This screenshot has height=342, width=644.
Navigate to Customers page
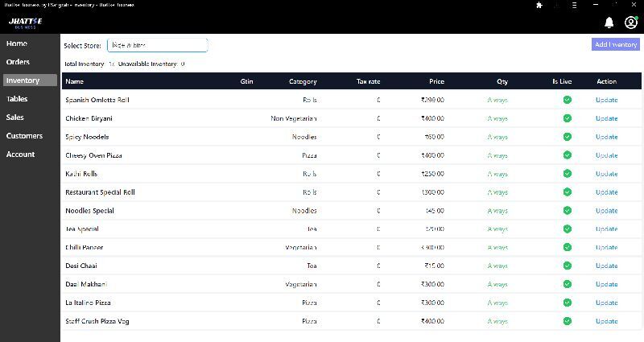24,136
